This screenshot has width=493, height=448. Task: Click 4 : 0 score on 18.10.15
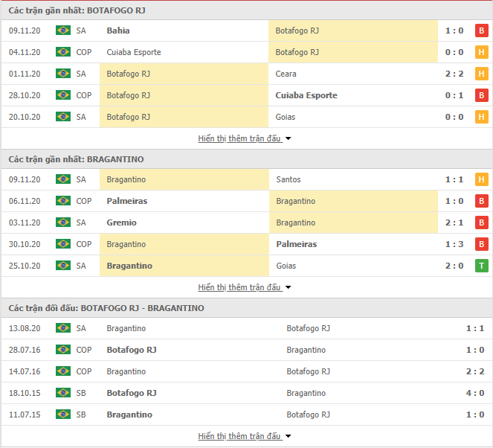[475, 393]
